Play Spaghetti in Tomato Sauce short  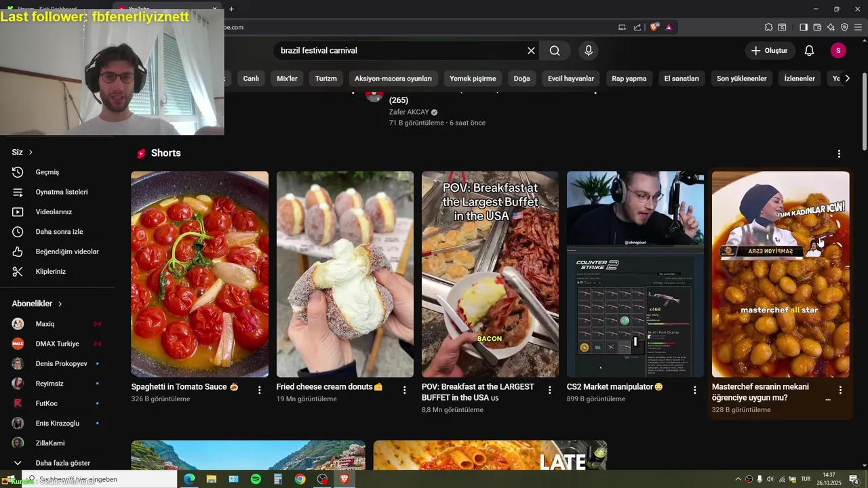click(199, 274)
